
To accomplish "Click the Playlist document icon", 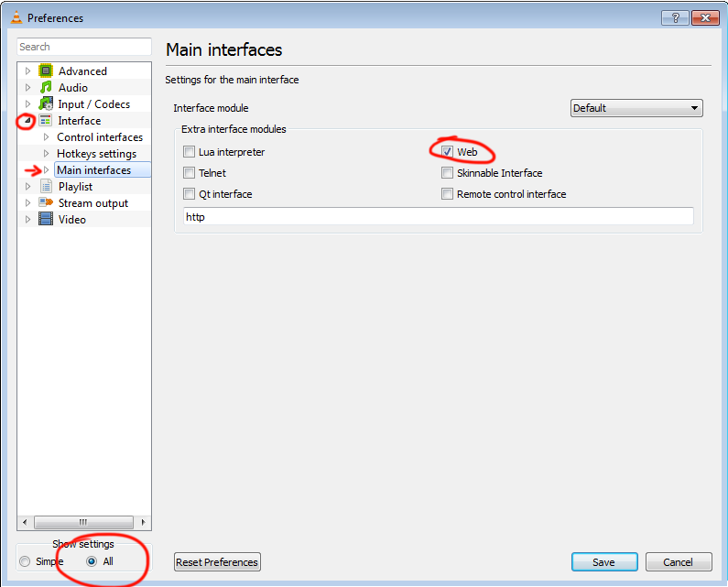I will click(46, 186).
